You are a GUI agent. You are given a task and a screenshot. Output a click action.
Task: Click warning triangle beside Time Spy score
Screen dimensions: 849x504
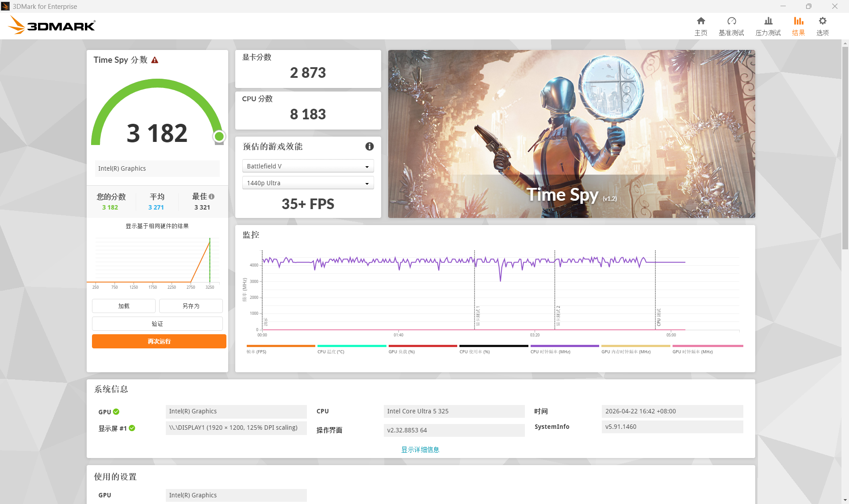click(x=155, y=60)
